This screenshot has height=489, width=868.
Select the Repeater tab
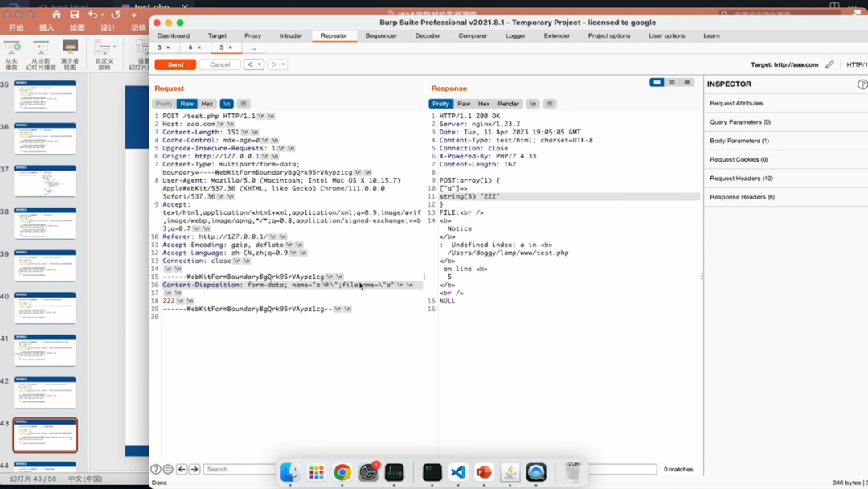334,35
